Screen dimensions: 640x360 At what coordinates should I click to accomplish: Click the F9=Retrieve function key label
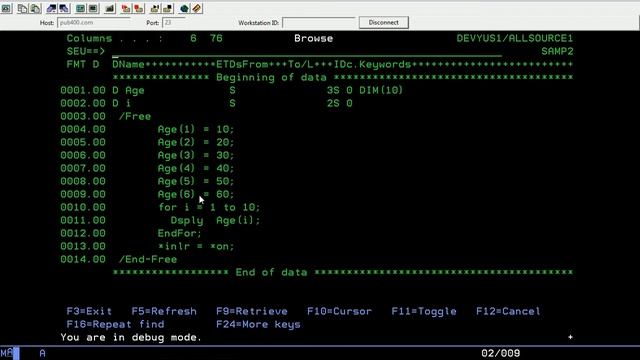(252, 311)
